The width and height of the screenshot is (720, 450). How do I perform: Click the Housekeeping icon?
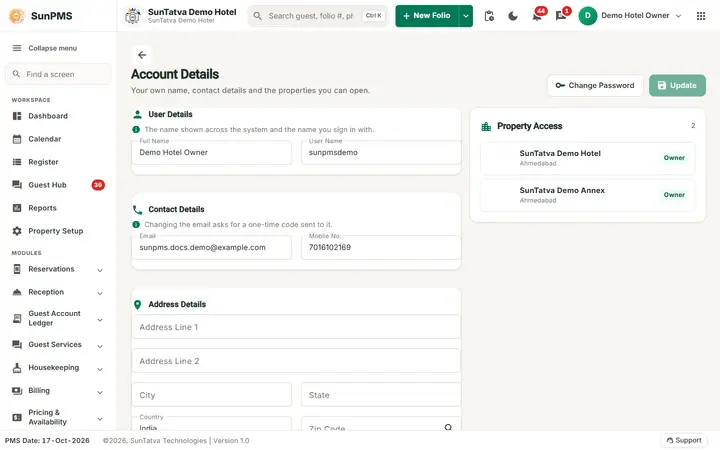point(17,367)
